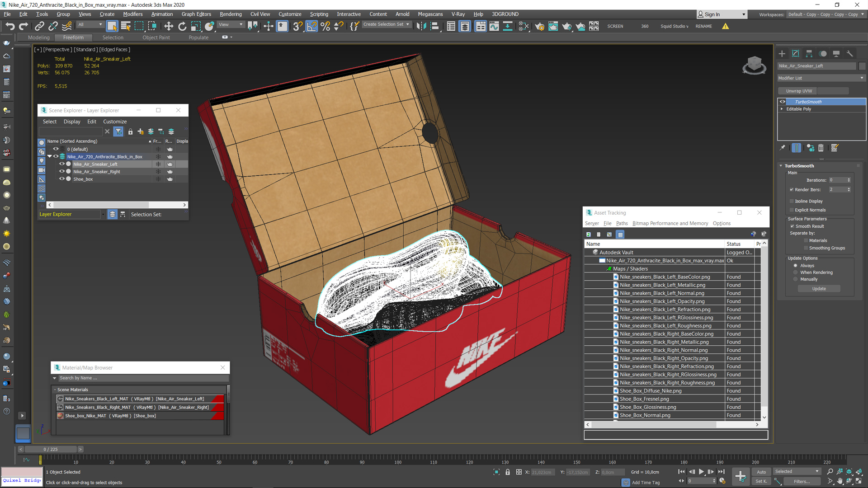Switch to the Create command panel tab
868x488 pixels.
pyautogui.click(x=782, y=53)
